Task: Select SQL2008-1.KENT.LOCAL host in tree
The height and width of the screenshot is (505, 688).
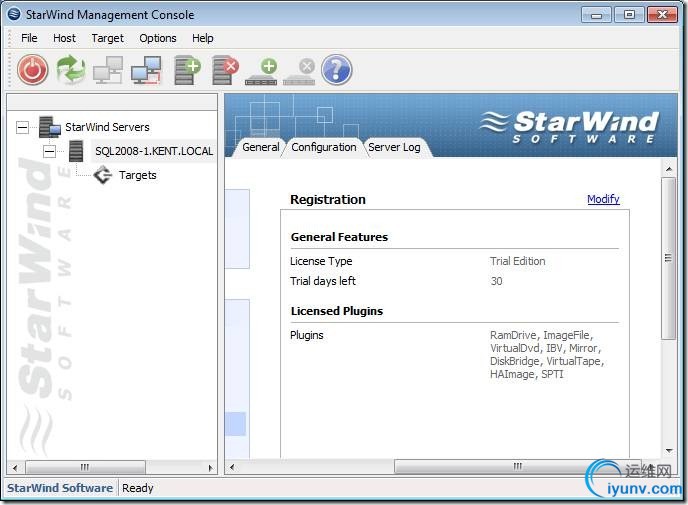Action: [x=154, y=151]
